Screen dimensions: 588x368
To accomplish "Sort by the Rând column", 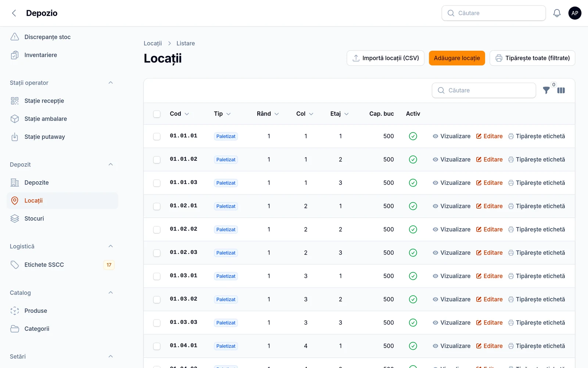I will click(268, 114).
